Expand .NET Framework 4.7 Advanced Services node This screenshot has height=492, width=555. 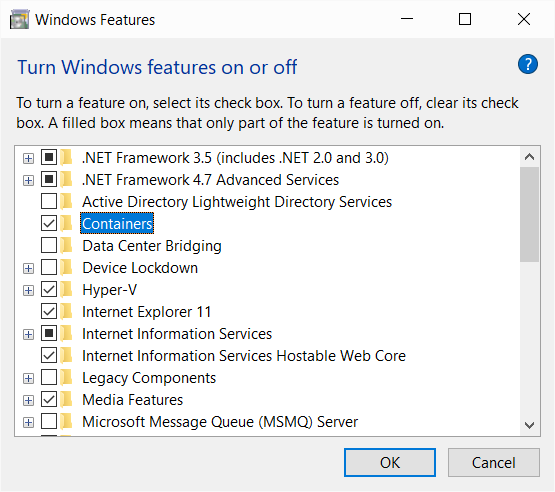pyautogui.click(x=28, y=181)
